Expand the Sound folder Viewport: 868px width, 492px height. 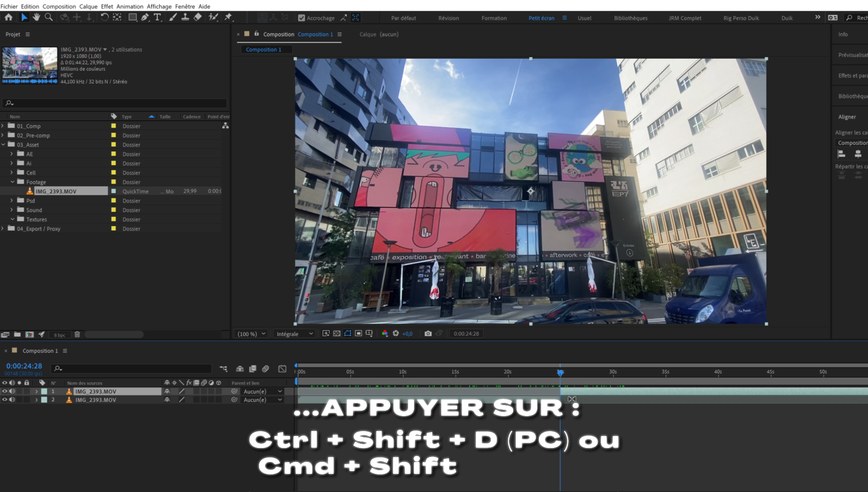tap(12, 210)
